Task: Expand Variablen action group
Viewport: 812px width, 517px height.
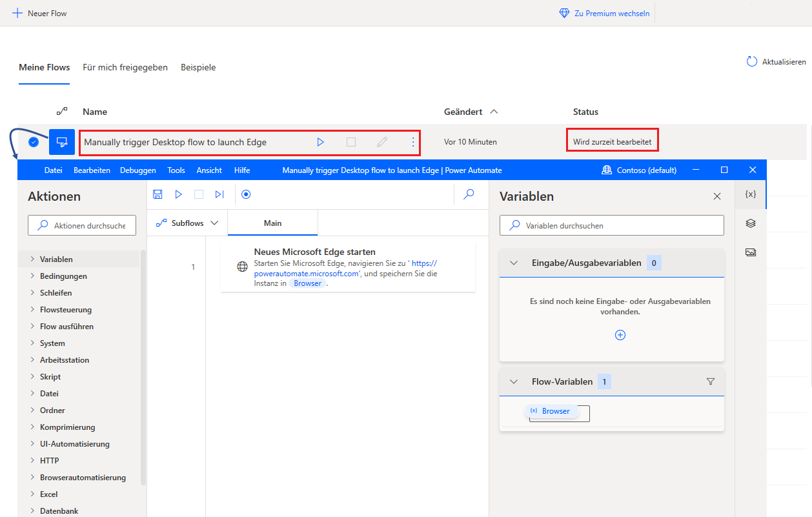Action: (79, 259)
